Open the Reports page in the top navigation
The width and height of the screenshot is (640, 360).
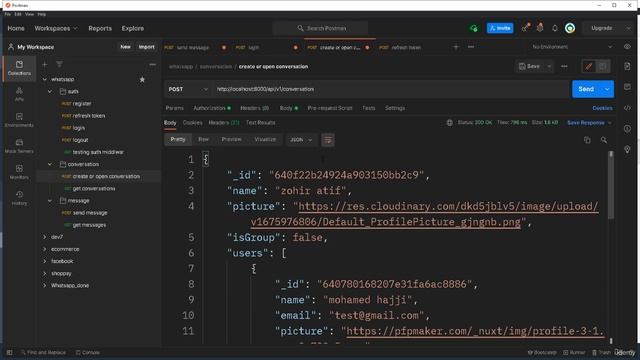(100, 28)
